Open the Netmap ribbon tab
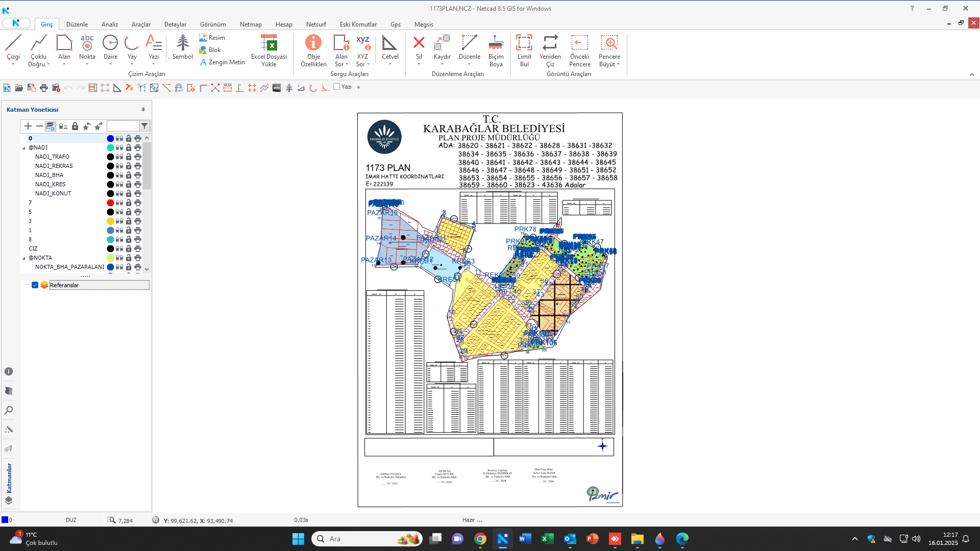980x551 pixels. coord(251,24)
